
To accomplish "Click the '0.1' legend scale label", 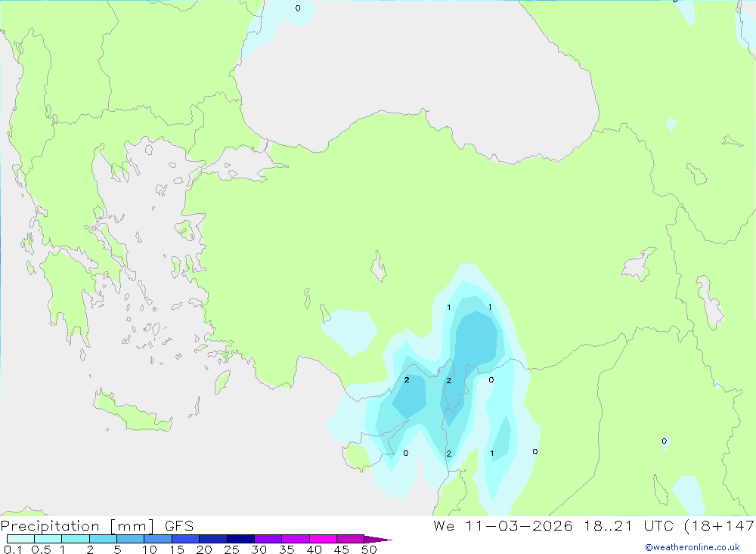I will pos(13,549).
